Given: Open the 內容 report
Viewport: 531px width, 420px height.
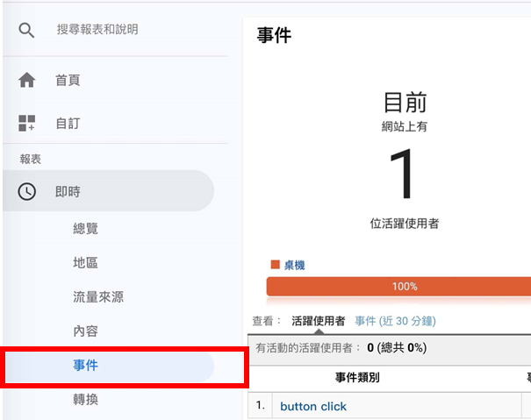Looking at the screenshot, I should click(85, 331).
